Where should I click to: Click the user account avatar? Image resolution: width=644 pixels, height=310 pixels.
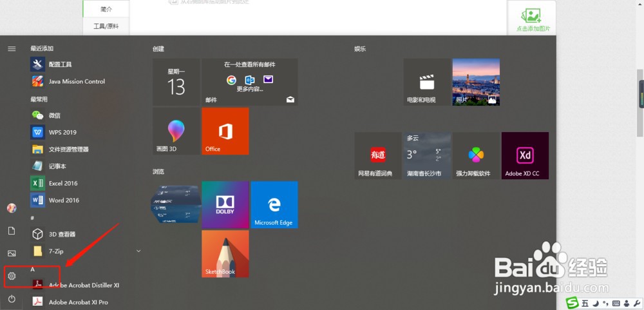12,208
